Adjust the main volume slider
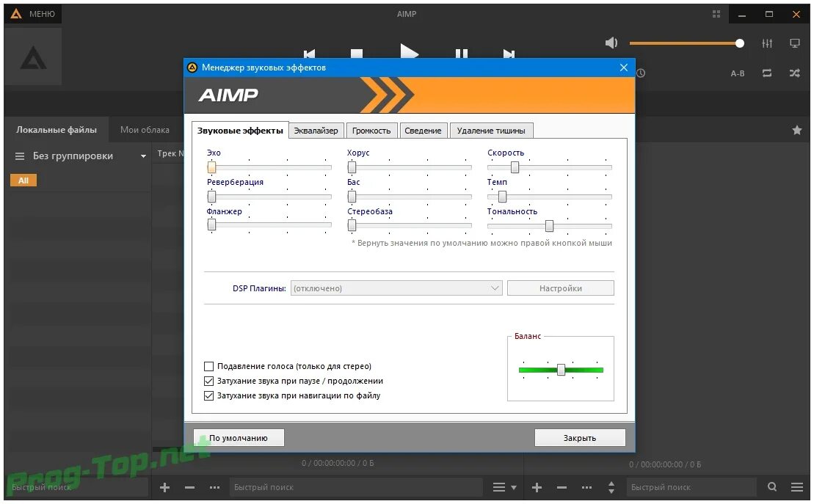Image resolution: width=814 pixels, height=504 pixels. (x=687, y=43)
